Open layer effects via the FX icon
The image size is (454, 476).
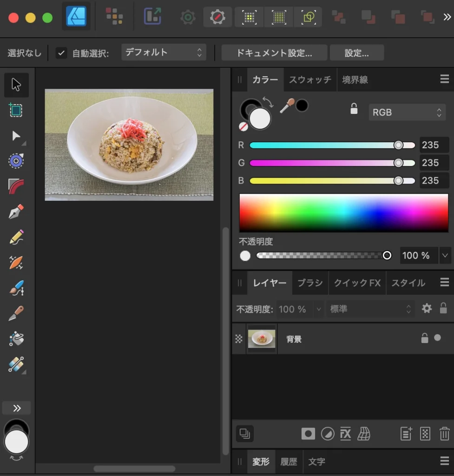point(345,434)
